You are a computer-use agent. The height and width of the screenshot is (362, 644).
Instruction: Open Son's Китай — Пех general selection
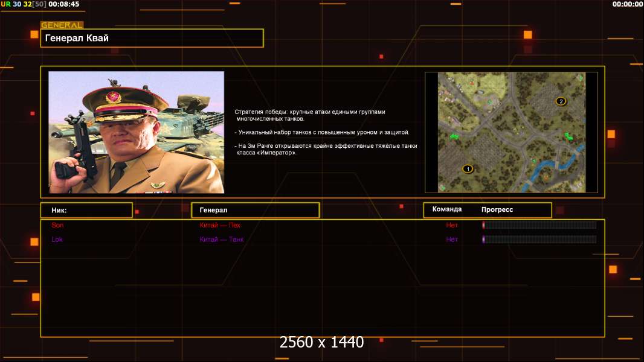coord(220,225)
